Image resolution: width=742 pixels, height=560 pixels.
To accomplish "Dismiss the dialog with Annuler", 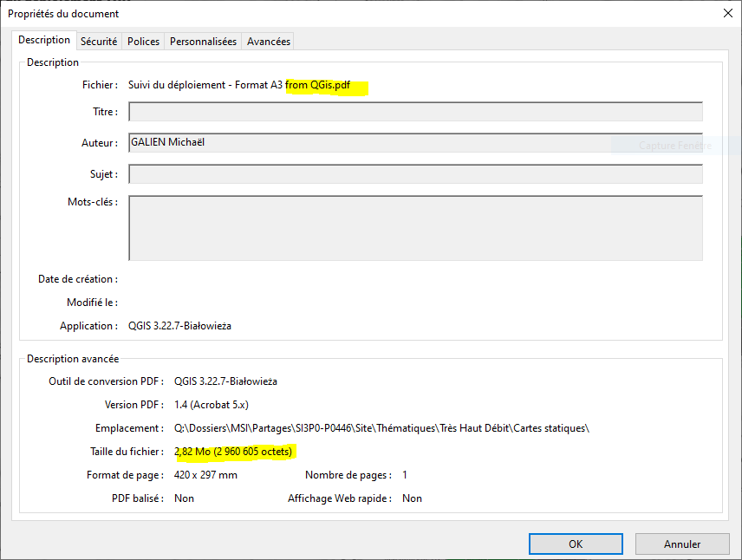I will tap(681, 544).
